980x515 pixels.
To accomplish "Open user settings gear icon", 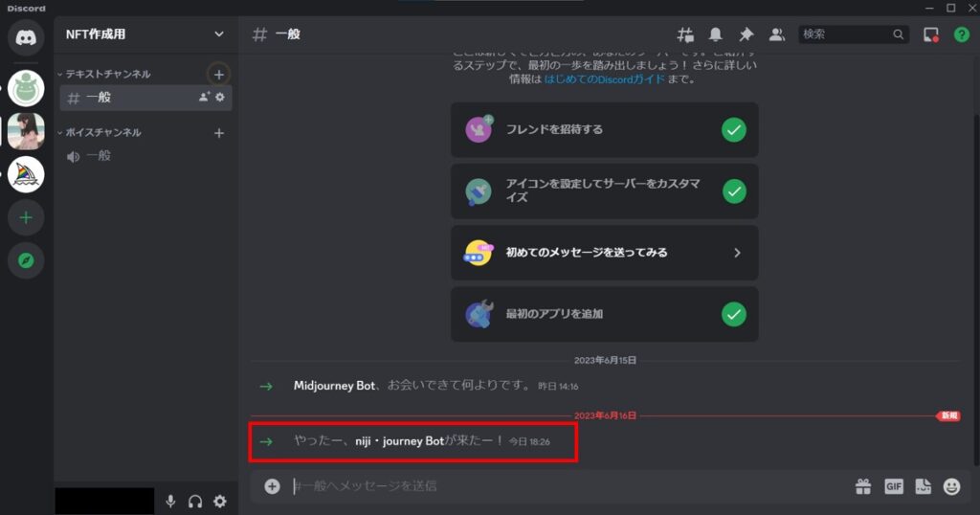I will coord(220,502).
